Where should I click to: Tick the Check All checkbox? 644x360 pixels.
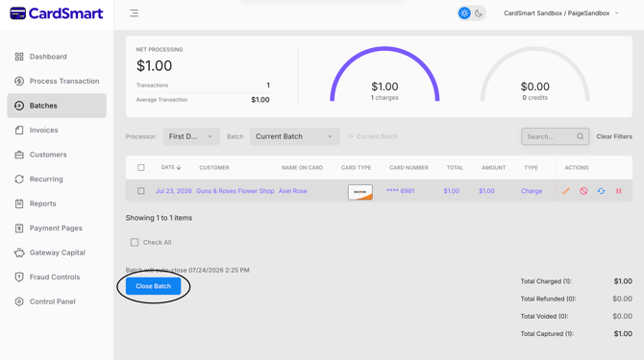click(x=135, y=242)
